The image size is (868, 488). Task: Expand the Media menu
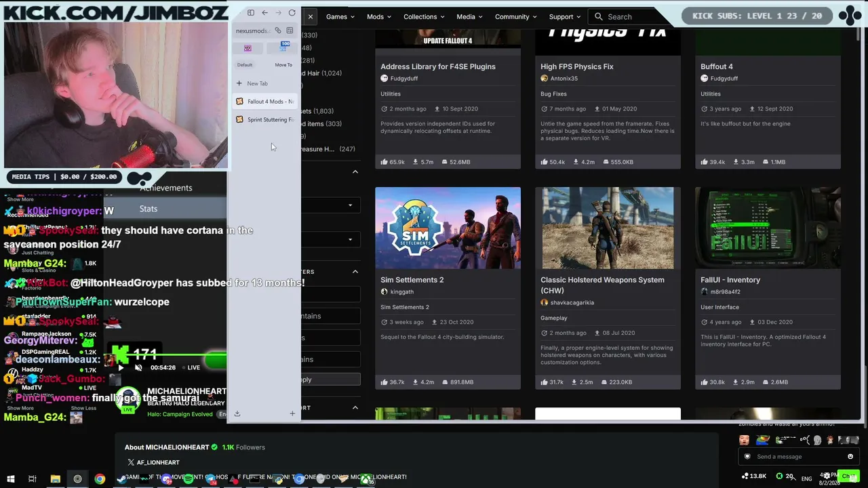[470, 17]
